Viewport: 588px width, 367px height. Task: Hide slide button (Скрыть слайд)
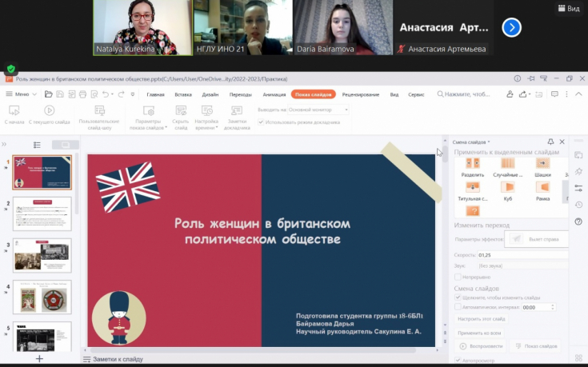click(x=181, y=118)
